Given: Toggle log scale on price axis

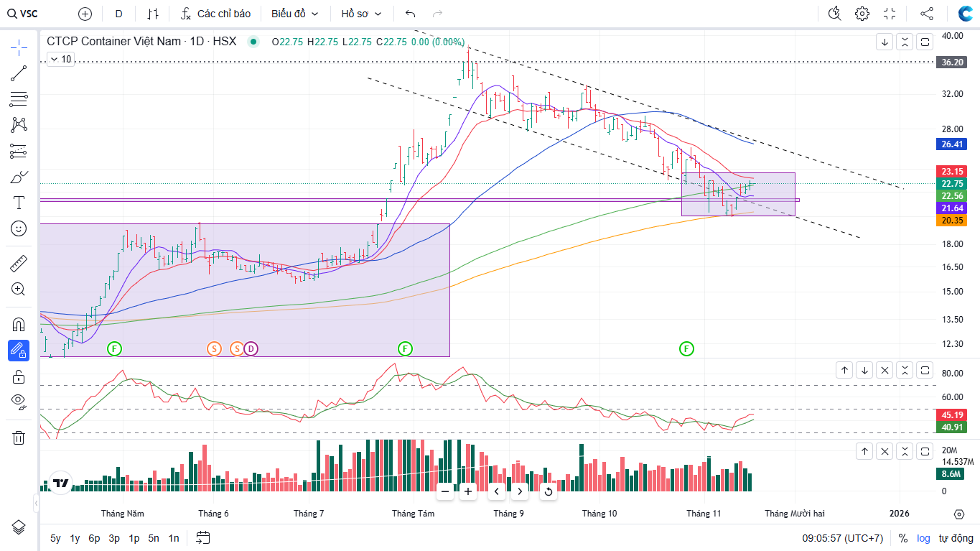Looking at the screenshot, I should click(923, 538).
